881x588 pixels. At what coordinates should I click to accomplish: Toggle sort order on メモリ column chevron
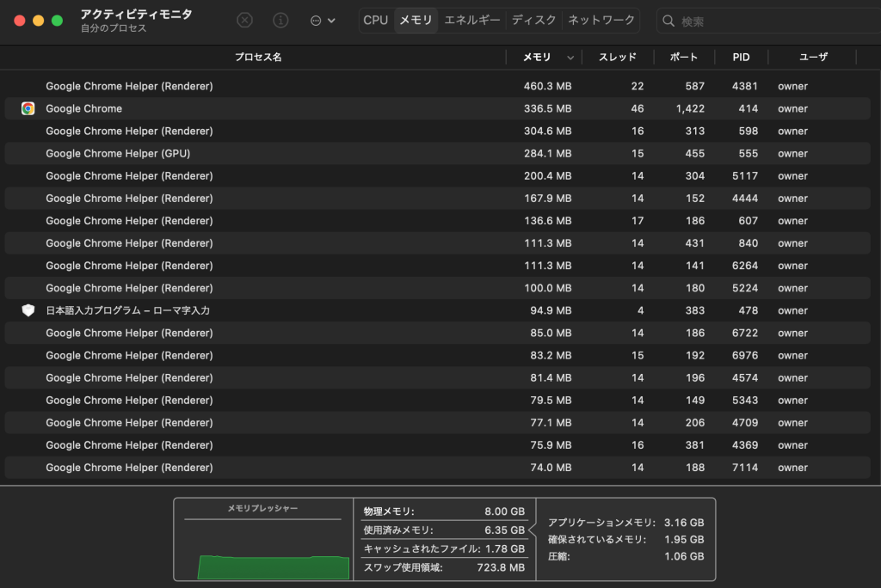pyautogui.click(x=570, y=58)
